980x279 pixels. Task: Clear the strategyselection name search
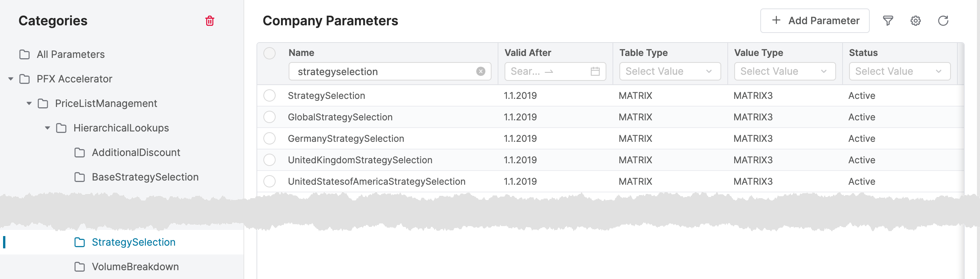point(480,71)
